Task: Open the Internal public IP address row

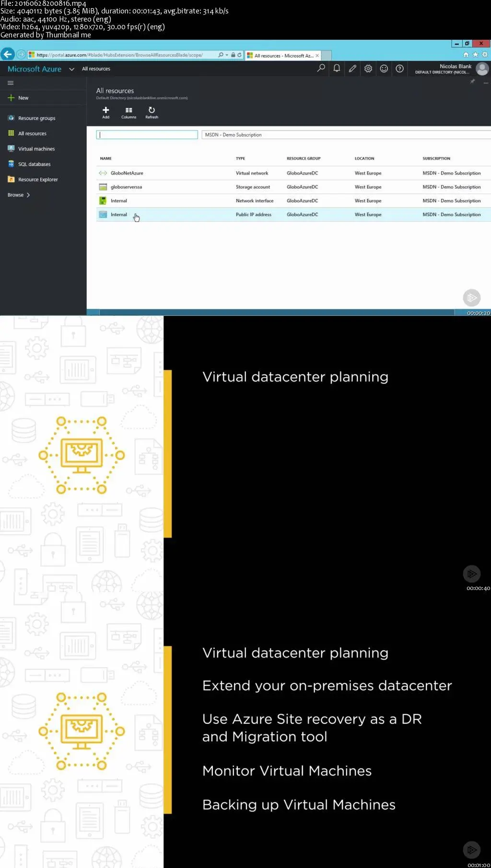Action: pyautogui.click(x=293, y=215)
